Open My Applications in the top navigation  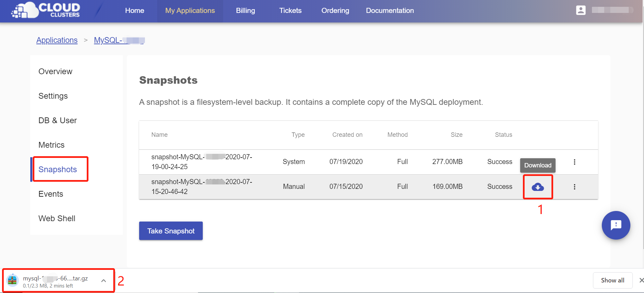[190, 11]
